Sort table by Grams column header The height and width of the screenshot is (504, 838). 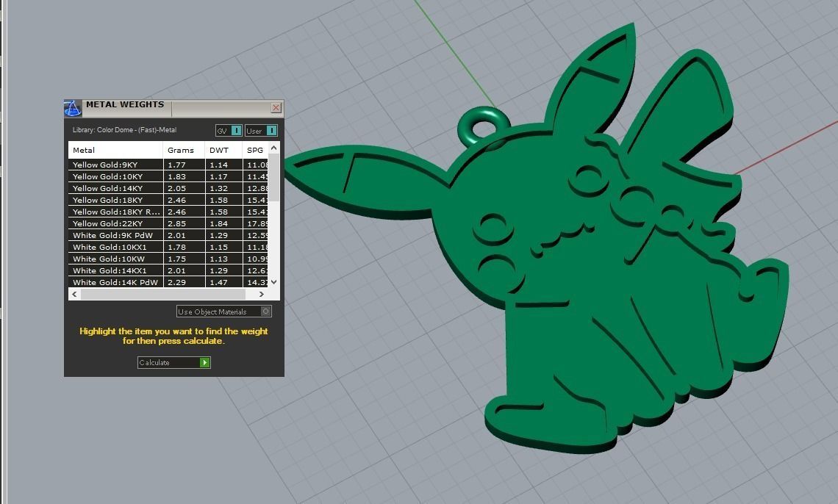click(x=184, y=150)
